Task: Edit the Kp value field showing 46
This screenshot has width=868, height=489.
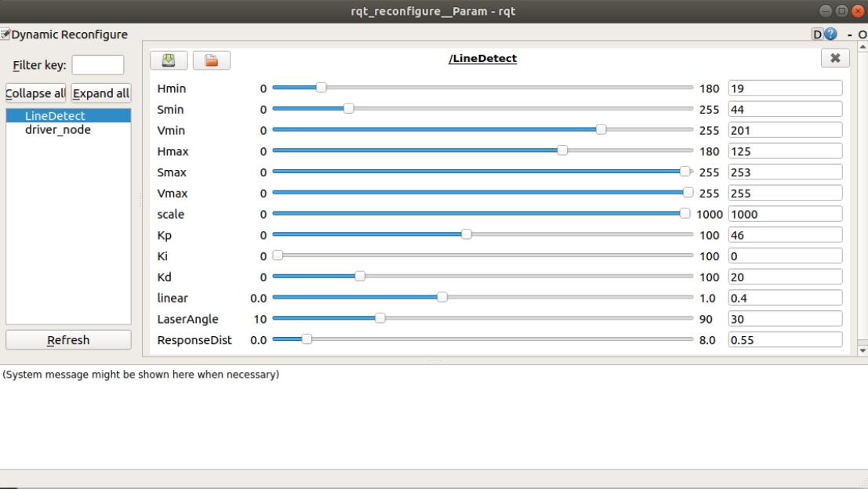Action: (785, 235)
